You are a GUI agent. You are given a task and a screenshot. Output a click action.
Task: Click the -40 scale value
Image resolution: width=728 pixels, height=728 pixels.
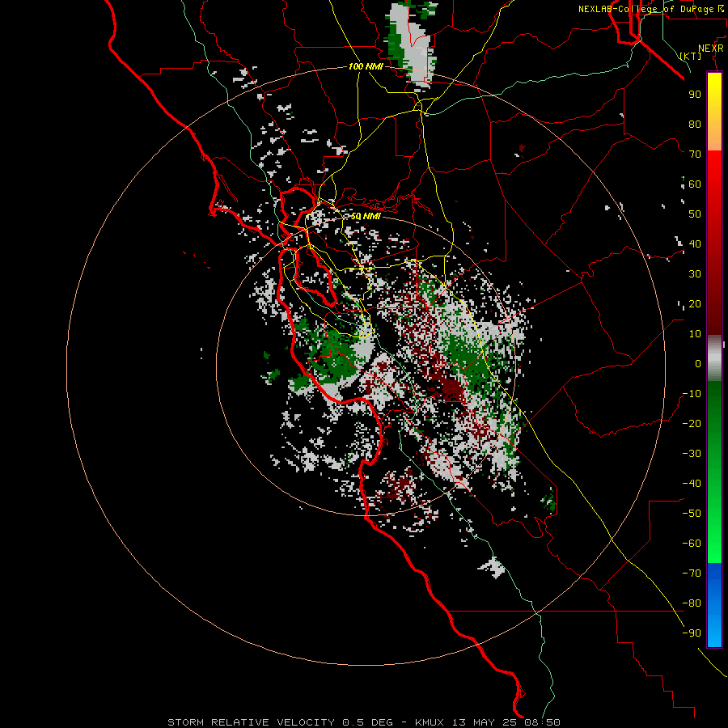click(692, 484)
